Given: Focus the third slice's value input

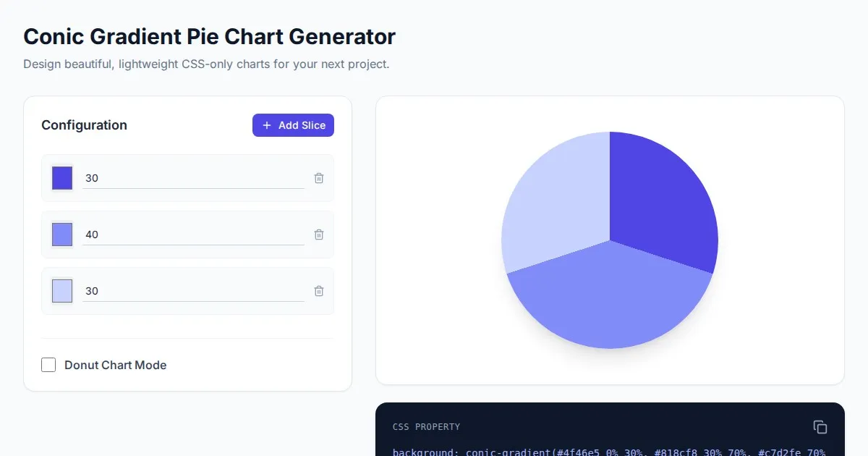Looking at the screenshot, I should tap(193, 291).
